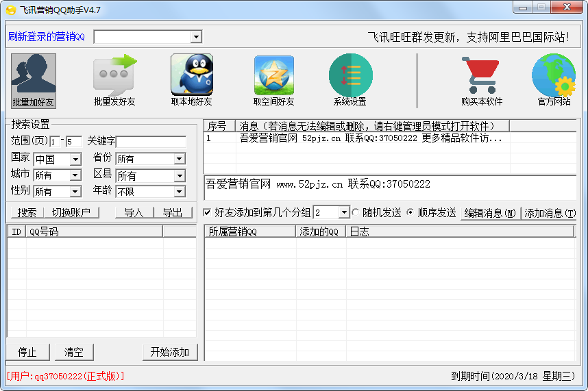
Task: Expand the 刷新登录的营销QQ account dropdown
Action: pyautogui.click(x=196, y=37)
